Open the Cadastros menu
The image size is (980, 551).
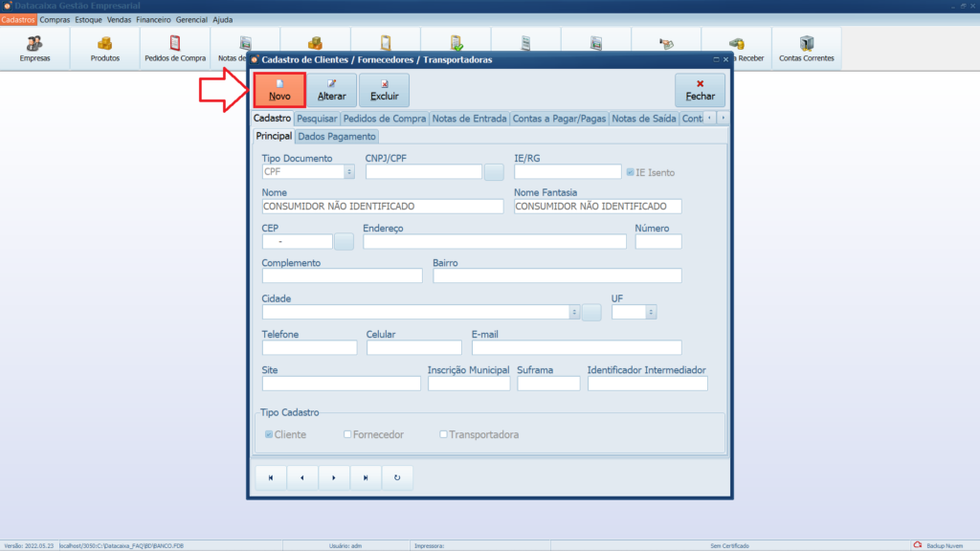pyautogui.click(x=18, y=20)
